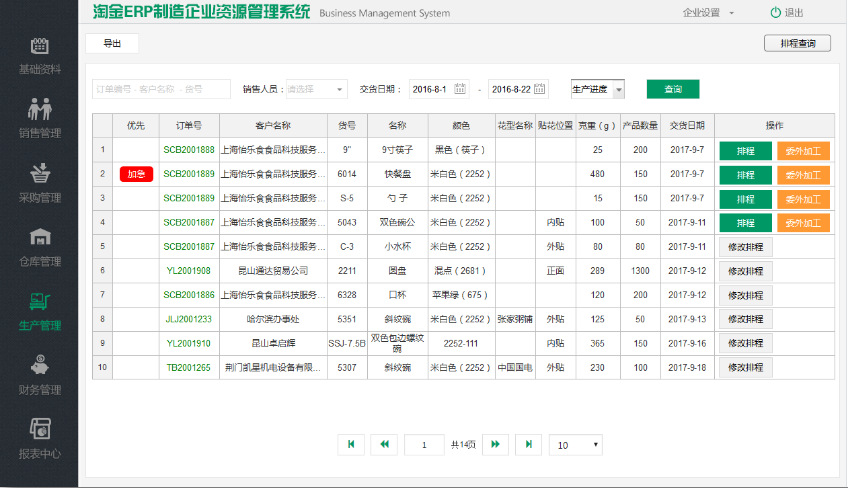This screenshot has height=488, width=848.
Task: Open the rows-per-page dropdown showing 10
Action: point(575,444)
